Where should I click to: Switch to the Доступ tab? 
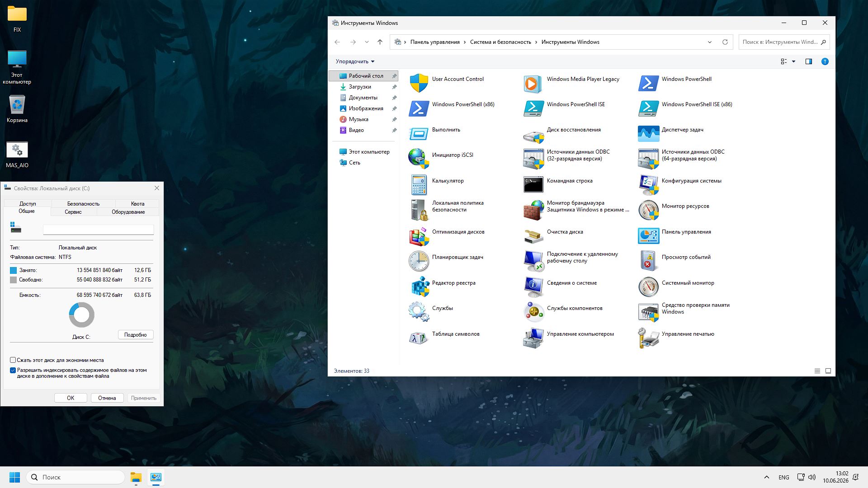(28, 204)
